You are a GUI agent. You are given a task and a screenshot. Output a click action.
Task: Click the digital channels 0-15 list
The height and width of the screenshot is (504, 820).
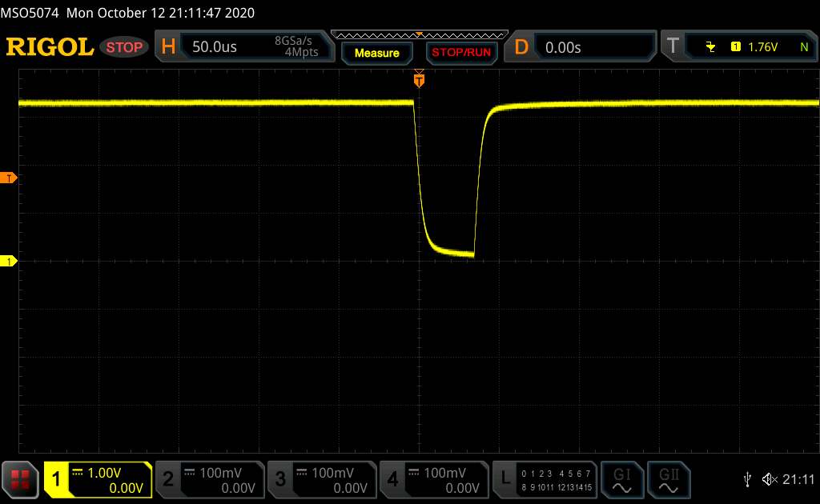[x=557, y=481]
